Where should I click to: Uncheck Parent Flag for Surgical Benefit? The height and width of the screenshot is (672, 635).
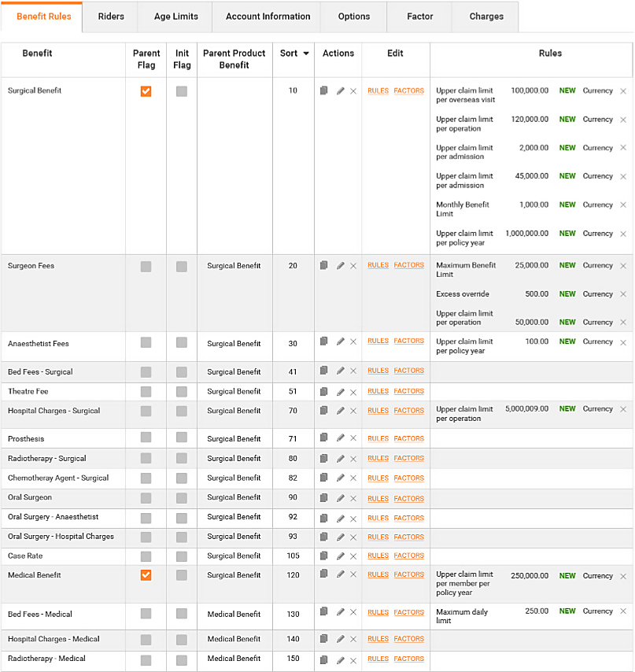click(146, 91)
